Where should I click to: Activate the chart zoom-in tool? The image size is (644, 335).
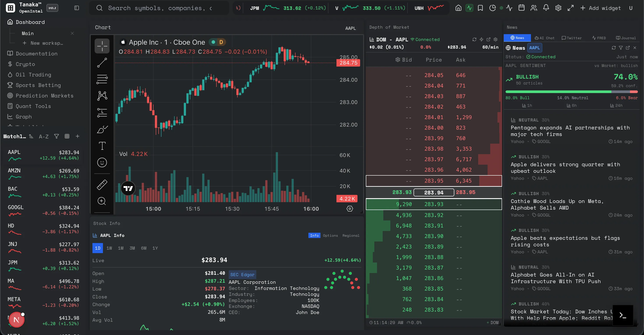coord(102,201)
